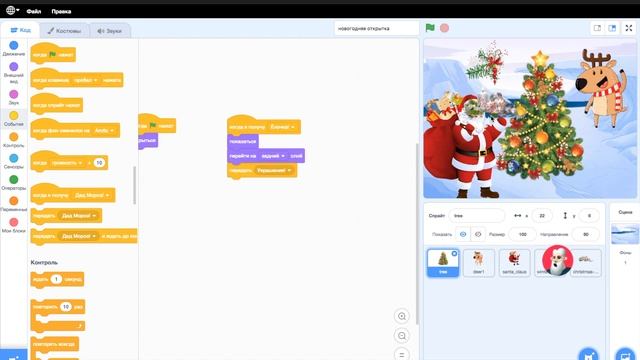
Task: Select the santa_claus sprite thumbnail
Action: (514, 263)
